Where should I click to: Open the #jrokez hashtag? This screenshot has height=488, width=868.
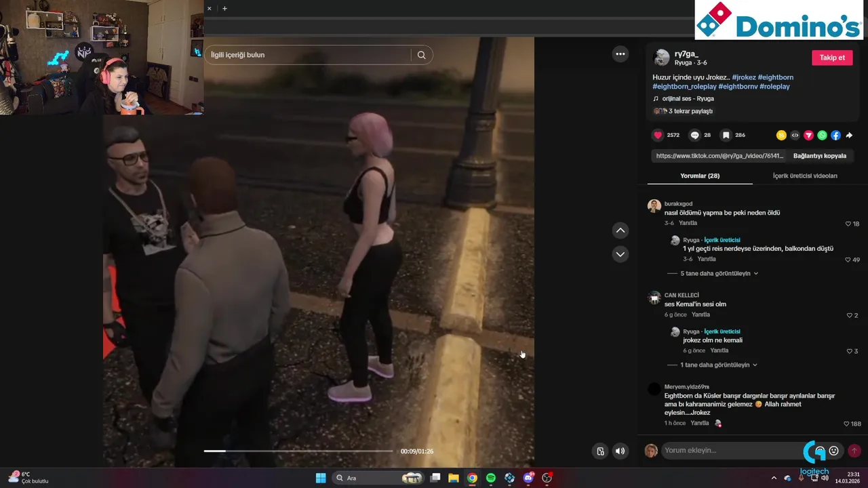744,77
